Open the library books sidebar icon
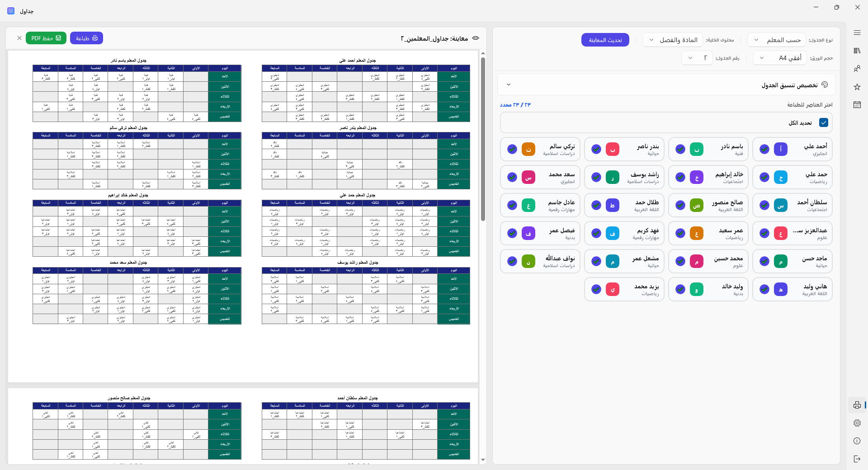868x470 pixels. click(x=857, y=51)
